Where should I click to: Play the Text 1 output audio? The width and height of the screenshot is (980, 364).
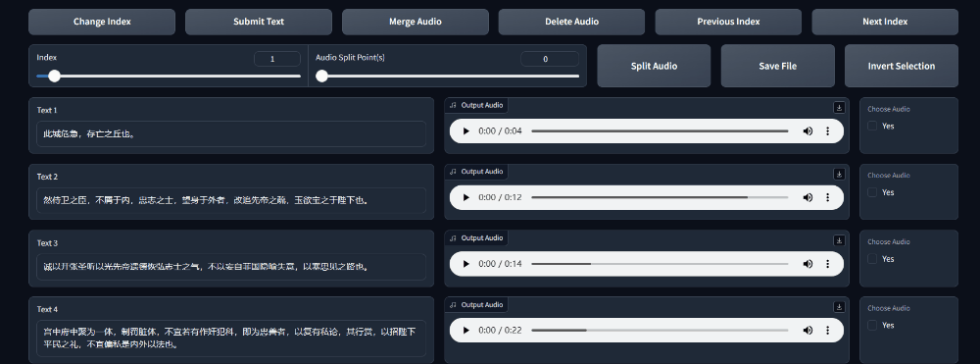465,131
